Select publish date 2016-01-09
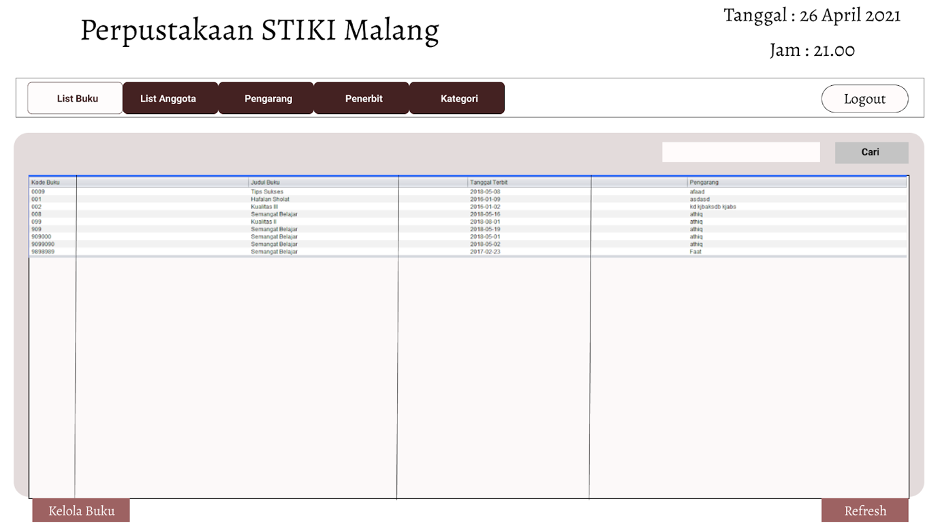 [x=485, y=199]
